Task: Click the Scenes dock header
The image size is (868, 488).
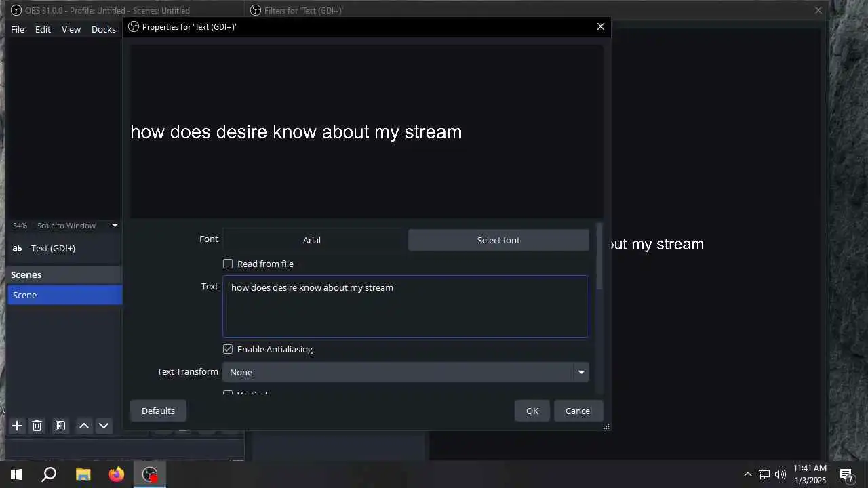Action: click(65, 274)
